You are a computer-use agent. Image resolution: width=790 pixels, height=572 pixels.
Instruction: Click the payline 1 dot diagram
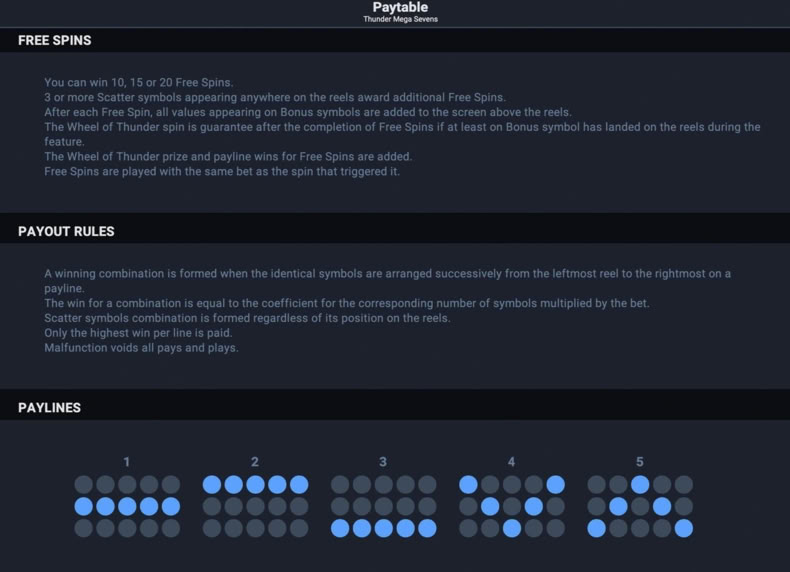pyautogui.click(x=127, y=506)
